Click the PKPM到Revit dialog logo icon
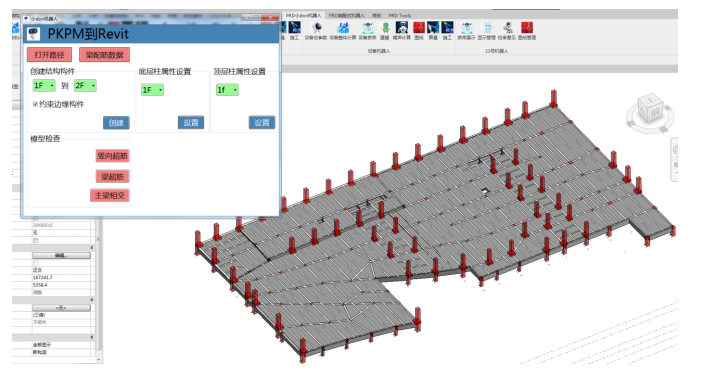The height and width of the screenshot is (377, 711). pyautogui.click(x=34, y=34)
